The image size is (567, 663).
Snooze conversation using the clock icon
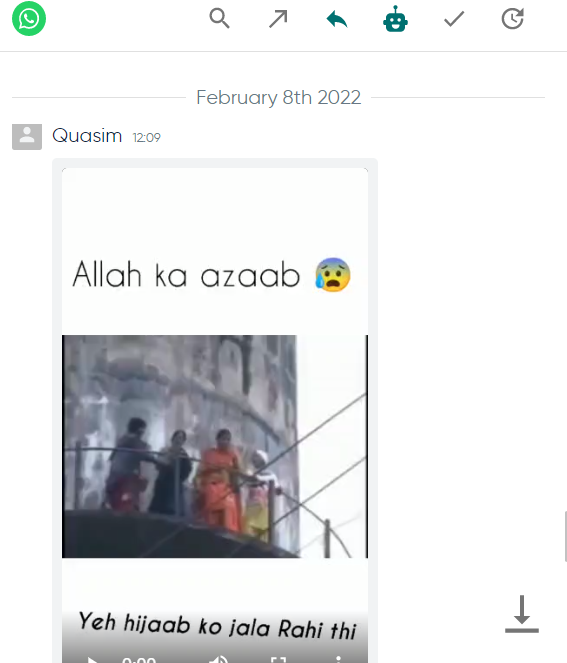pyautogui.click(x=512, y=19)
